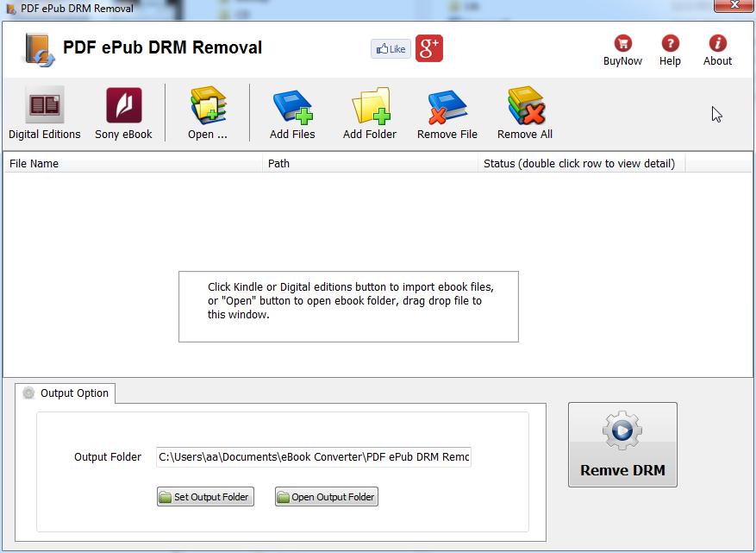Click the Facebook Like button
Image resolution: width=756 pixels, height=553 pixels.
coord(390,48)
